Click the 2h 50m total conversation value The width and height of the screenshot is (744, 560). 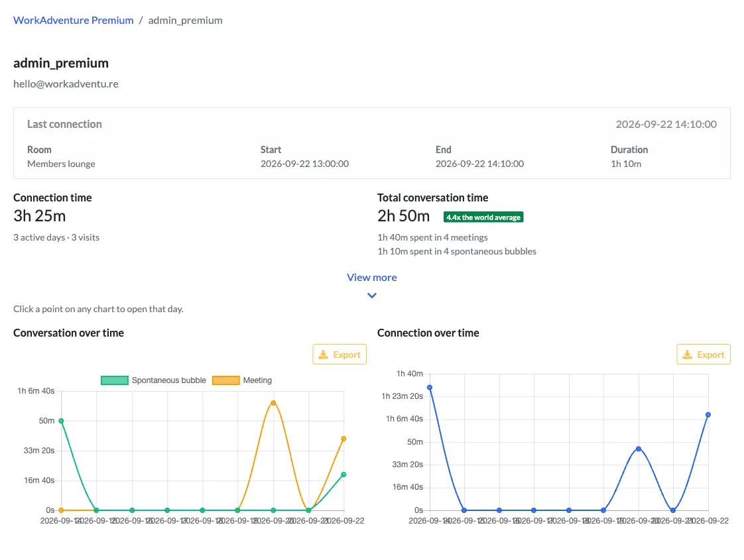pyautogui.click(x=403, y=216)
